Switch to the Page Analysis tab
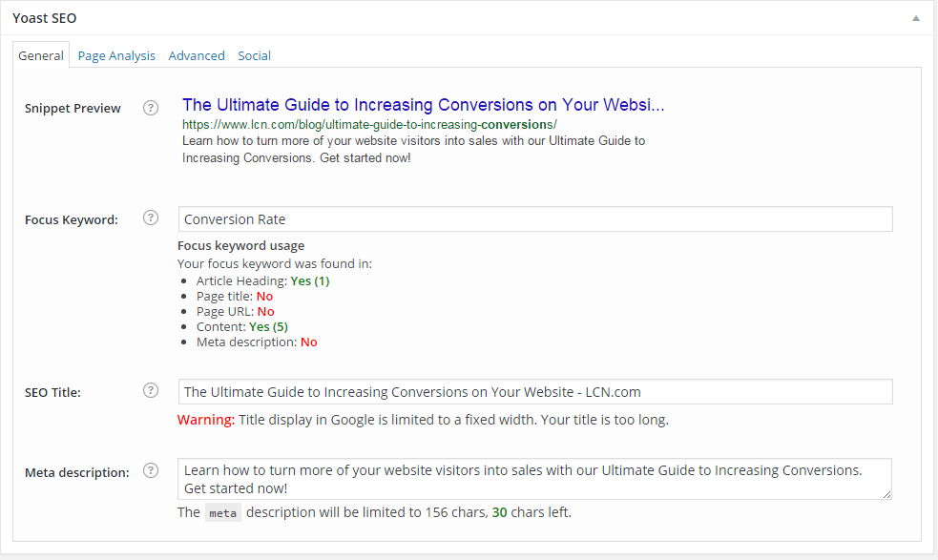This screenshot has height=560, width=938. pos(116,55)
